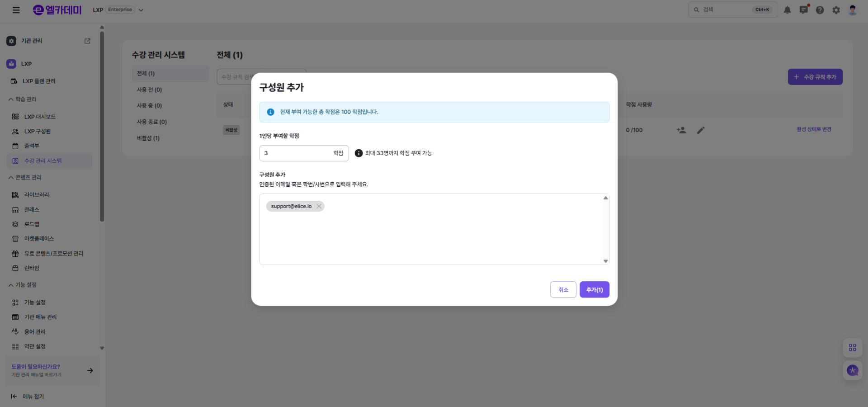
Task: Click the person-add icon on the rule row
Action: click(x=681, y=130)
